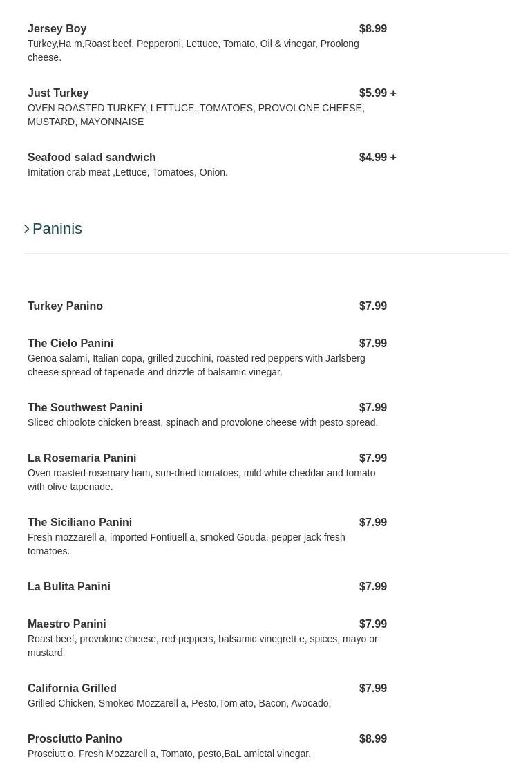This screenshot has width=532, height=775.
Task: Collapse the Paninis section chevron
Action: point(26,229)
